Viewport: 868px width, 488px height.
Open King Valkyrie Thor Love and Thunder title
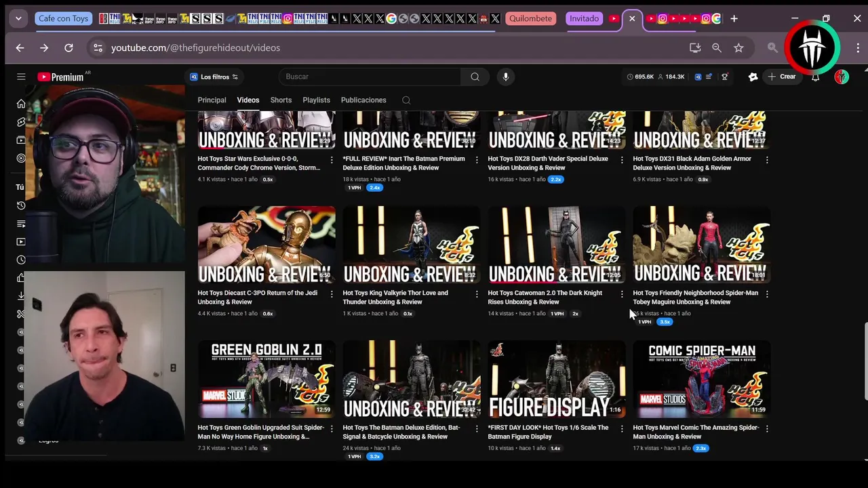[395, 298]
